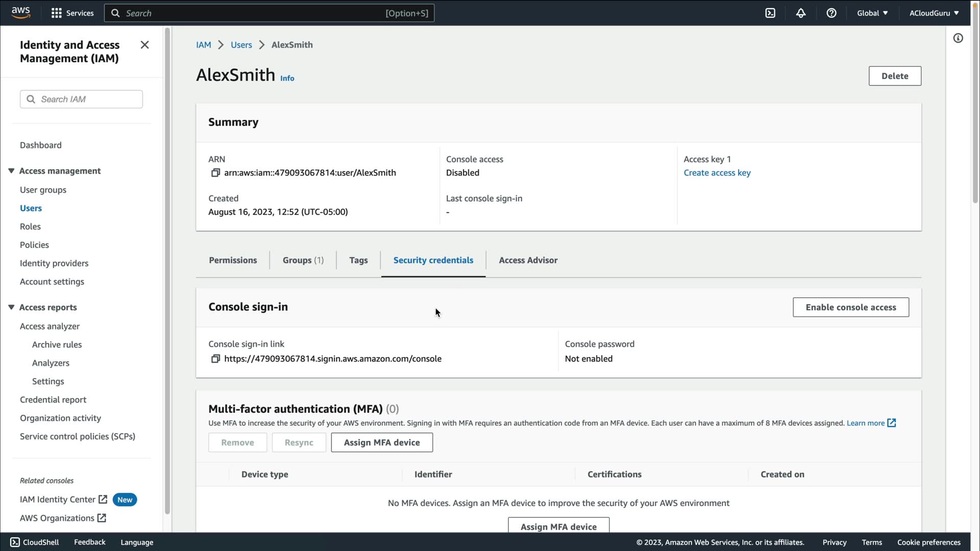Open the AWS home logo
The height and width of the screenshot is (551, 980).
click(x=20, y=13)
